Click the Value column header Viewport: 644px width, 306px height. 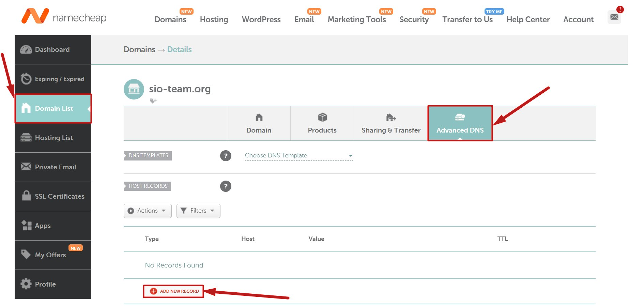click(x=317, y=239)
